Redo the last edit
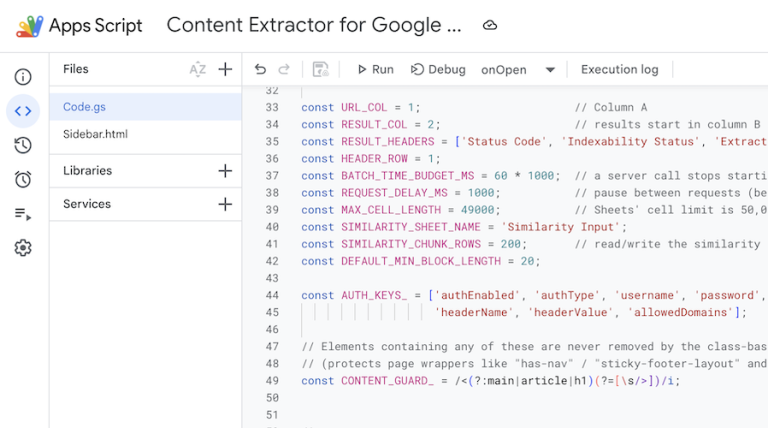Image resolution: width=768 pixels, height=428 pixels. click(284, 70)
